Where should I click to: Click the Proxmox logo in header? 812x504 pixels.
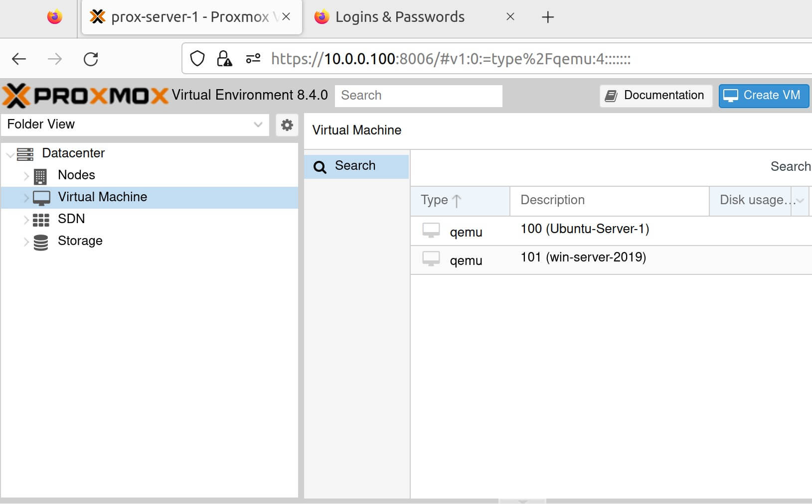click(85, 95)
